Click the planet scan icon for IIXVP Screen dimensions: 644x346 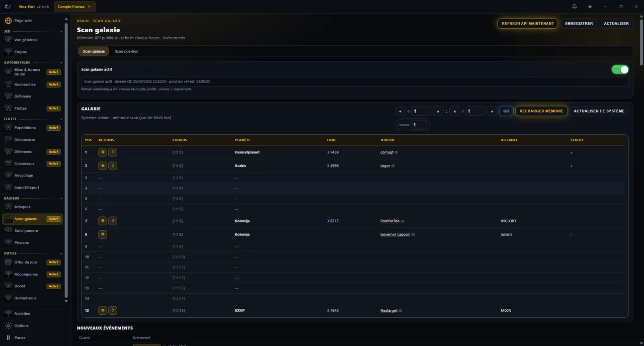(103, 310)
